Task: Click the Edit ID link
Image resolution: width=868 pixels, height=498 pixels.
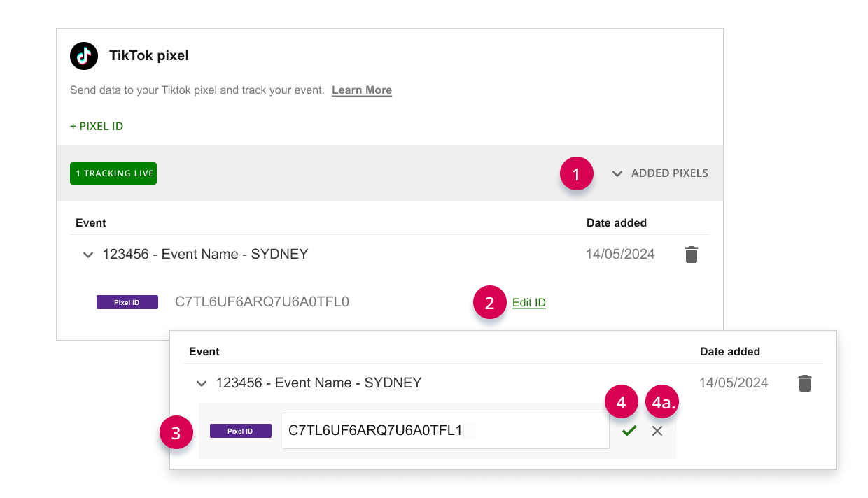Action: [528, 303]
